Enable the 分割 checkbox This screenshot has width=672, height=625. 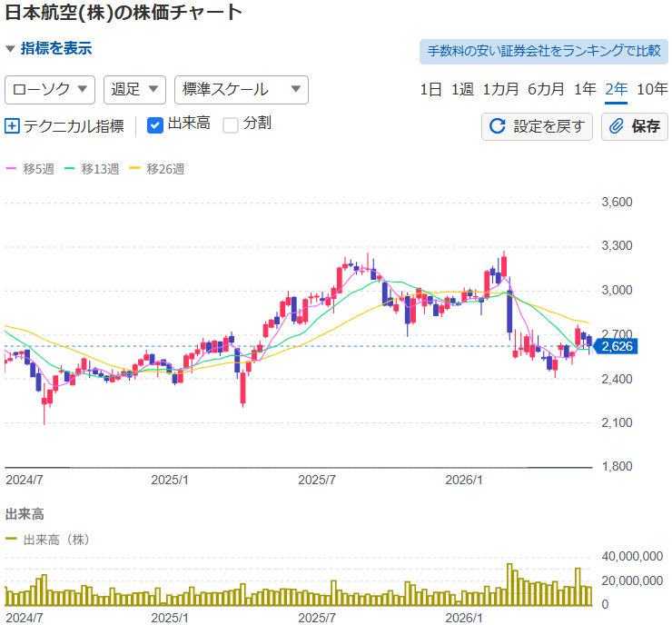231,125
